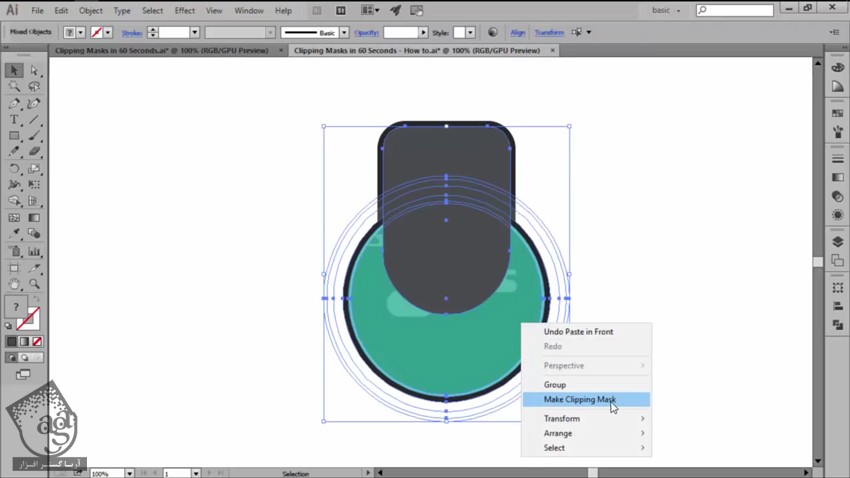Open the zoom level dropdown at bottom
Image resolution: width=850 pixels, height=478 pixels.
pos(129,473)
